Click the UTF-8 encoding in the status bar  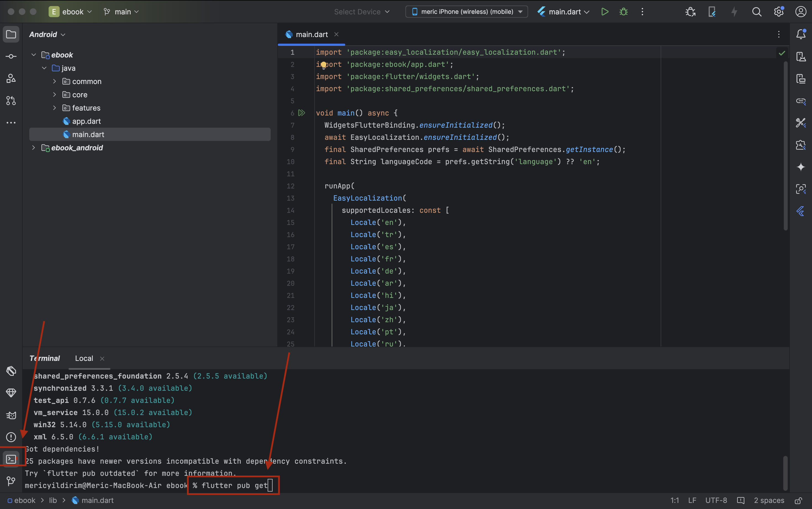click(716, 501)
